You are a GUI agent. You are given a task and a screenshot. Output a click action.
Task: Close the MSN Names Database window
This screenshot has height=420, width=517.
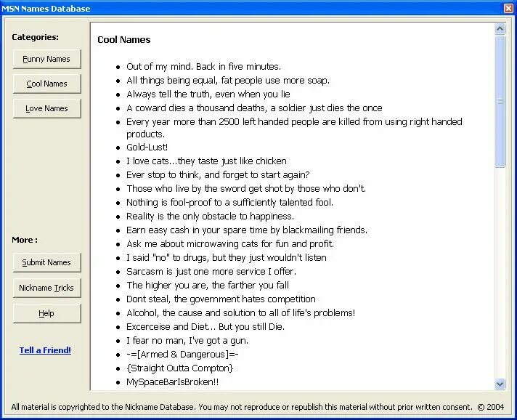[x=509, y=8]
